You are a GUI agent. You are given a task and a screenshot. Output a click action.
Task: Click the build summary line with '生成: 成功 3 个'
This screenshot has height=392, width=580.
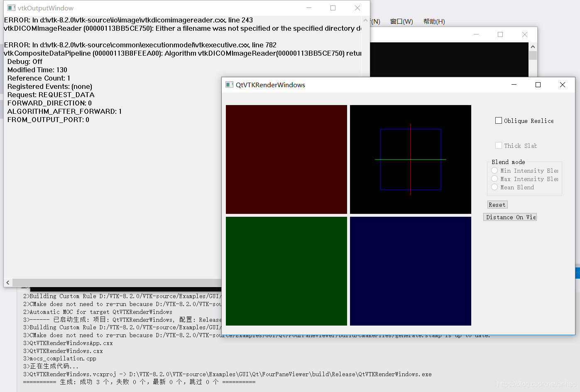tap(139, 382)
